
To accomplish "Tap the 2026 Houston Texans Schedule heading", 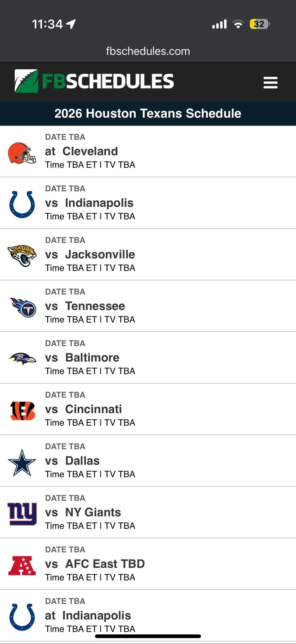I will click(x=148, y=114).
